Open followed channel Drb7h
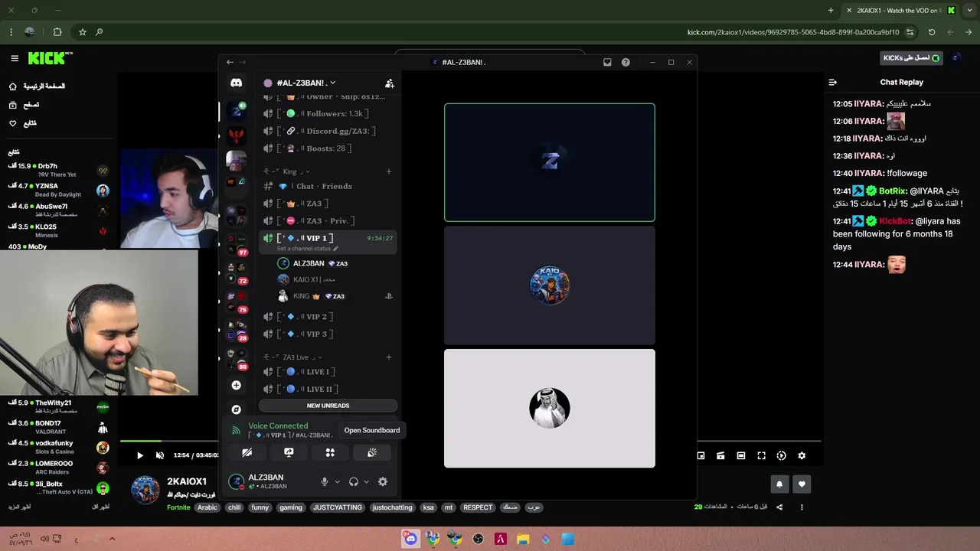 (58, 170)
